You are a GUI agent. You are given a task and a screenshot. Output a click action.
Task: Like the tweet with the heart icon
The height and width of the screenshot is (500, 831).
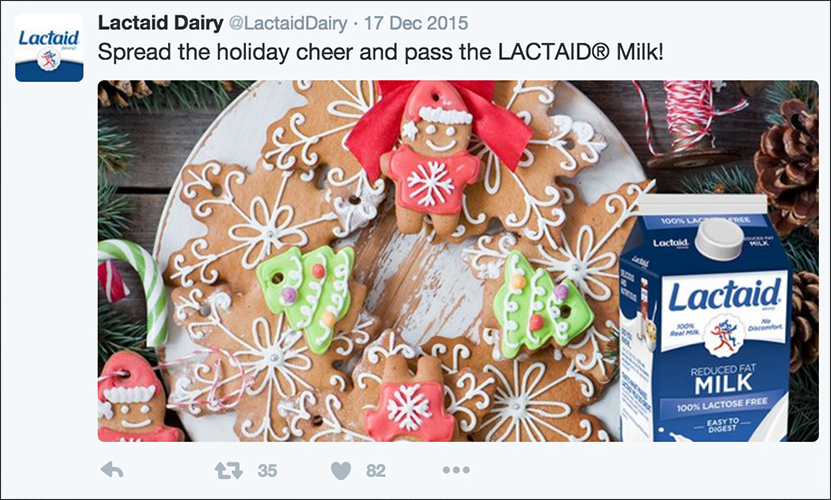tap(342, 469)
